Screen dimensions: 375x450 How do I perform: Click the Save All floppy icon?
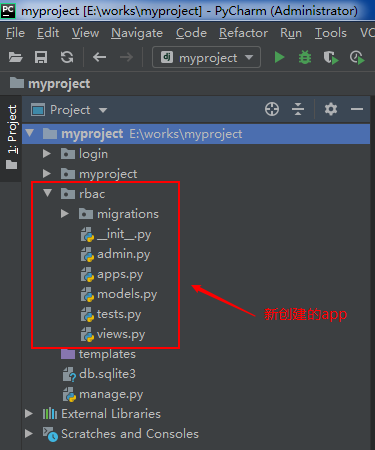point(41,58)
